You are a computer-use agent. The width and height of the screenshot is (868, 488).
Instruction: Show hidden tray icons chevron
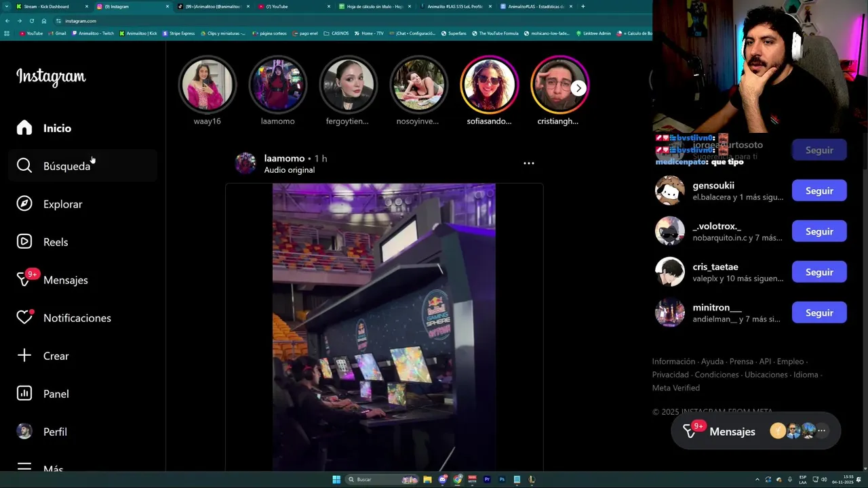pos(757,479)
